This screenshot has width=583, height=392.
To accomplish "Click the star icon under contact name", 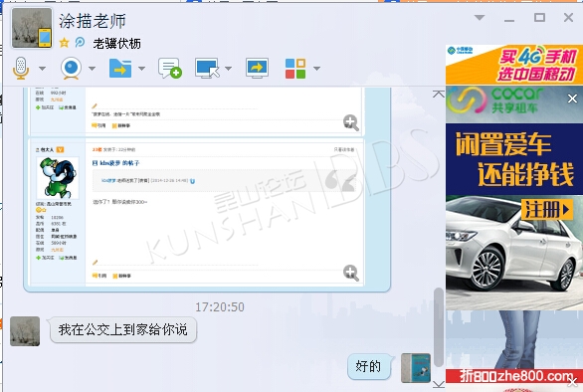I will pyautogui.click(x=65, y=43).
